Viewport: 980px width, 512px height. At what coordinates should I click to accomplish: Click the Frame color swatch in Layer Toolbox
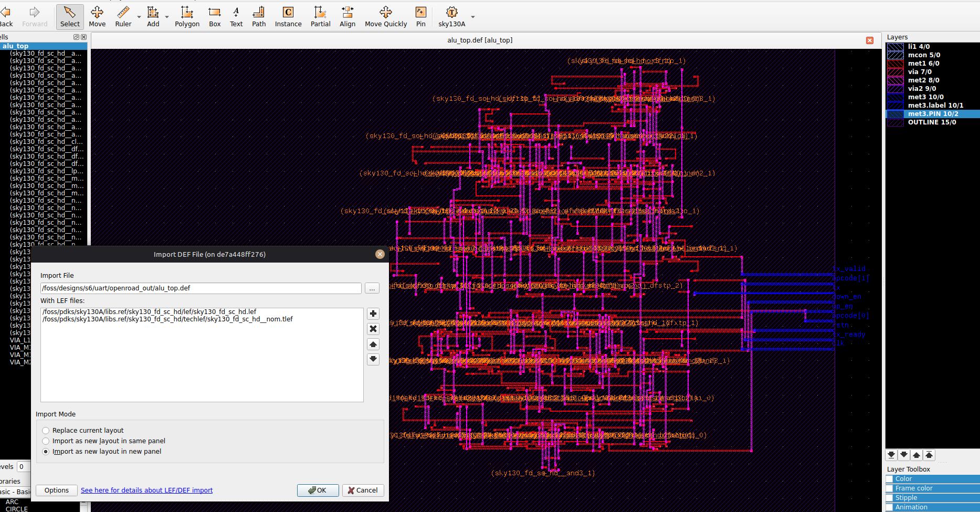tap(890, 488)
